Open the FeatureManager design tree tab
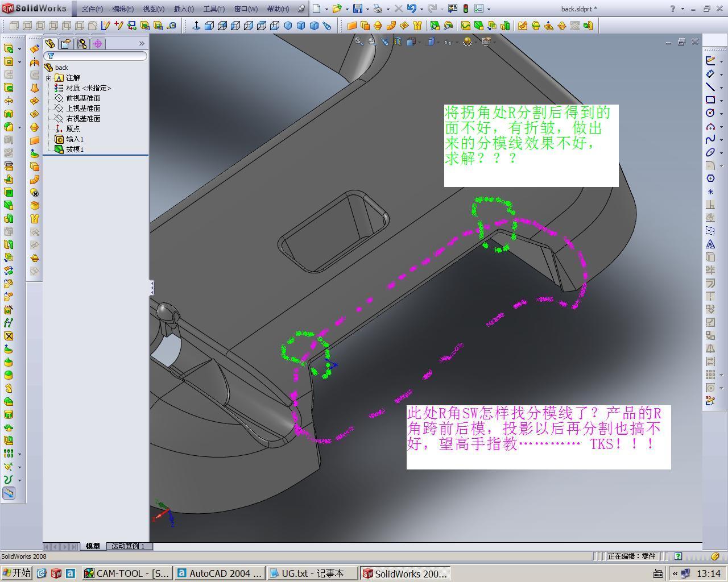 click(50, 44)
